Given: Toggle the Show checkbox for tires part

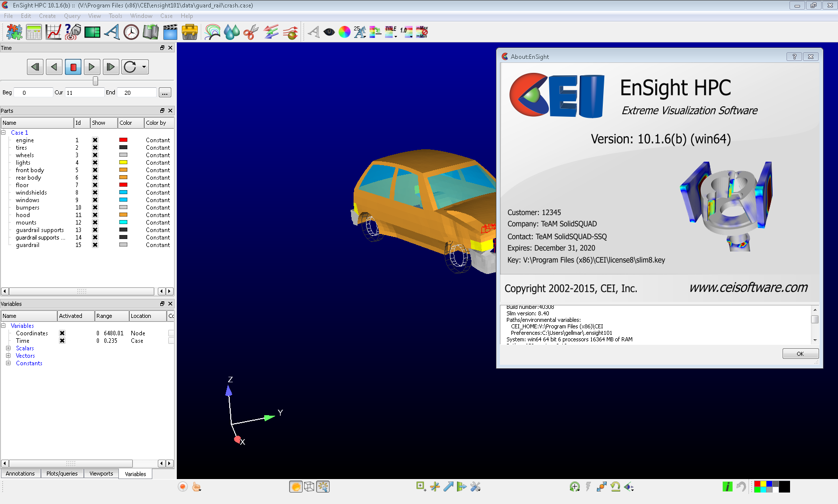Looking at the screenshot, I should tap(95, 148).
